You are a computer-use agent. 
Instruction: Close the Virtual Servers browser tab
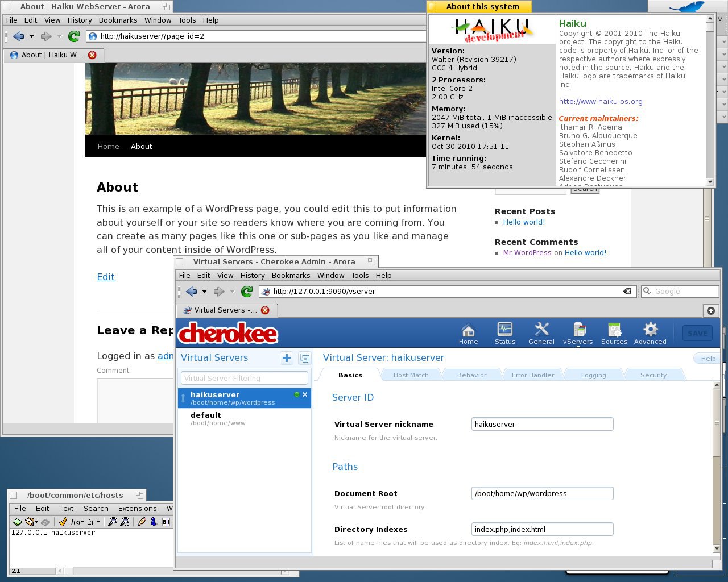pyautogui.click(x=265, y=310)
